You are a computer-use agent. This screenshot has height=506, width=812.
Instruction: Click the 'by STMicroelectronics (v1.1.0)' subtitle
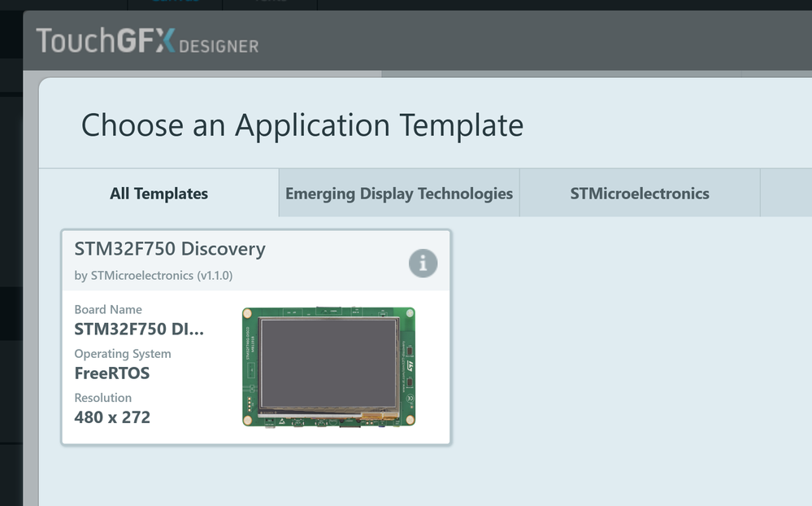coord(154,275)
